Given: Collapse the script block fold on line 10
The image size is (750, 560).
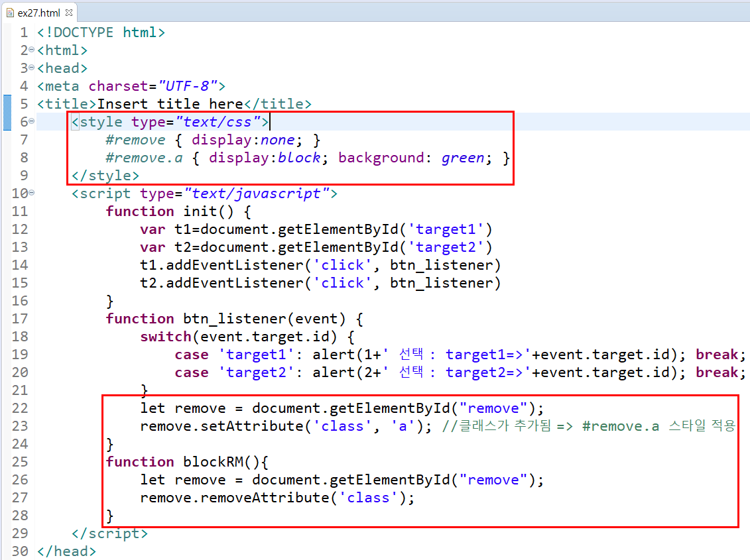Looking at the screenshot, I should click(32, 193).
